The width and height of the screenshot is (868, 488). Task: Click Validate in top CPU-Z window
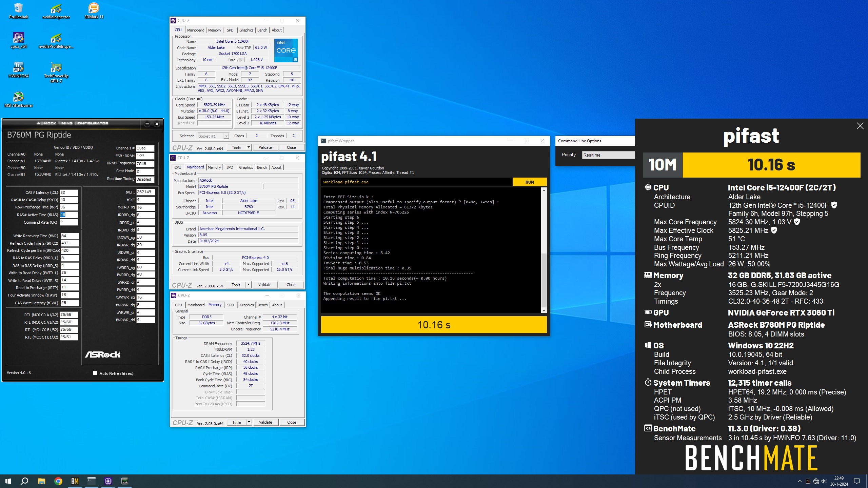(265, 147)
